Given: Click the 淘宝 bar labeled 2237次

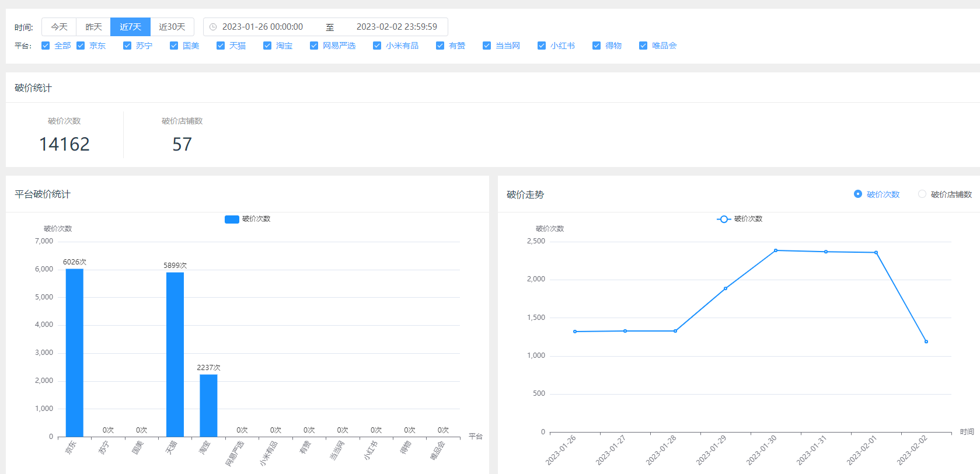Looking at the screenshot, I should click(x=208, y=405).
